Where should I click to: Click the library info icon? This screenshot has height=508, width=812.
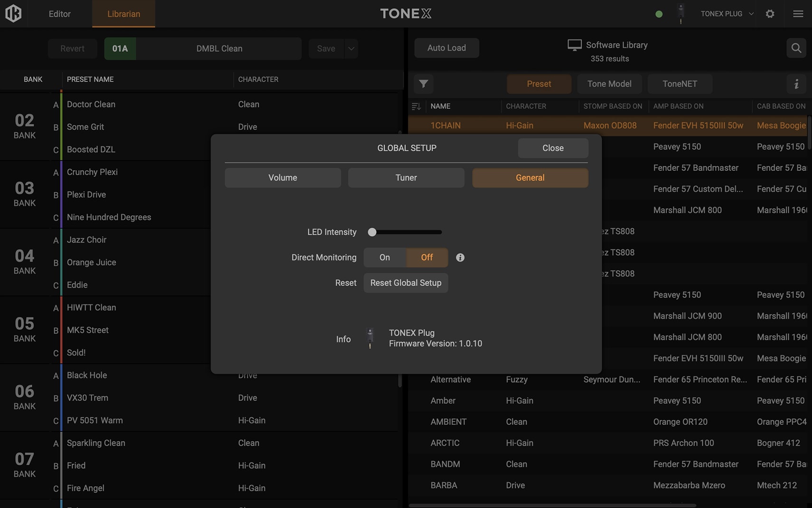tap(796, 84)
